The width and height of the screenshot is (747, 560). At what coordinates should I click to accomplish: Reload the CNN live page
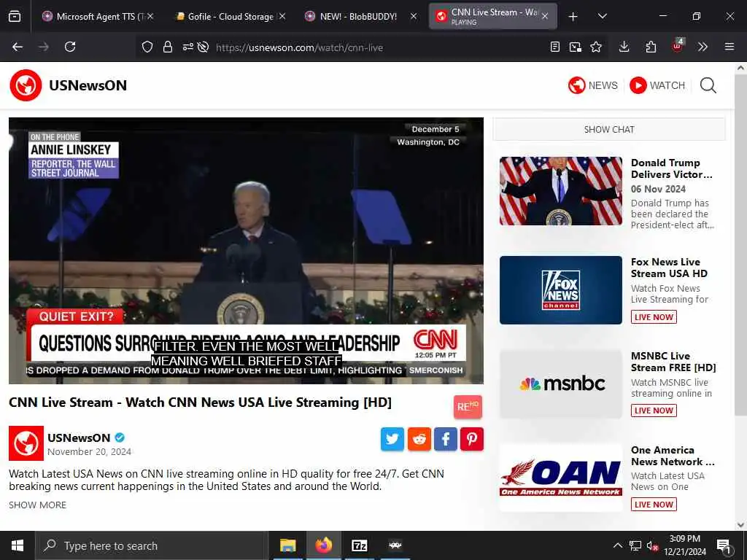[x=70, y=47]
